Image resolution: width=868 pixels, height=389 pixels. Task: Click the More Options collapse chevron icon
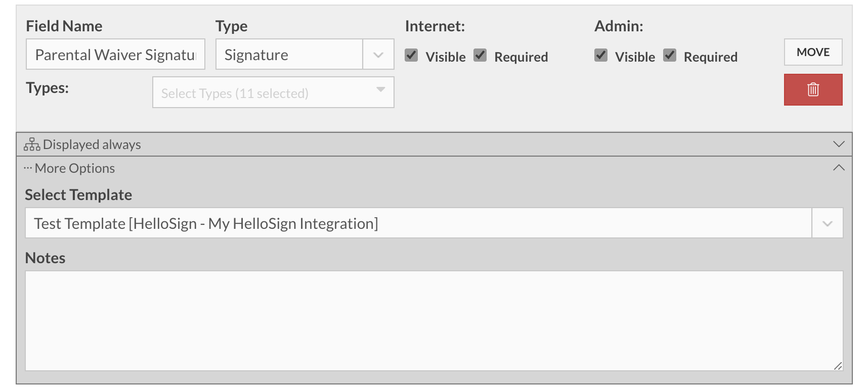click(x=840, y=168)
